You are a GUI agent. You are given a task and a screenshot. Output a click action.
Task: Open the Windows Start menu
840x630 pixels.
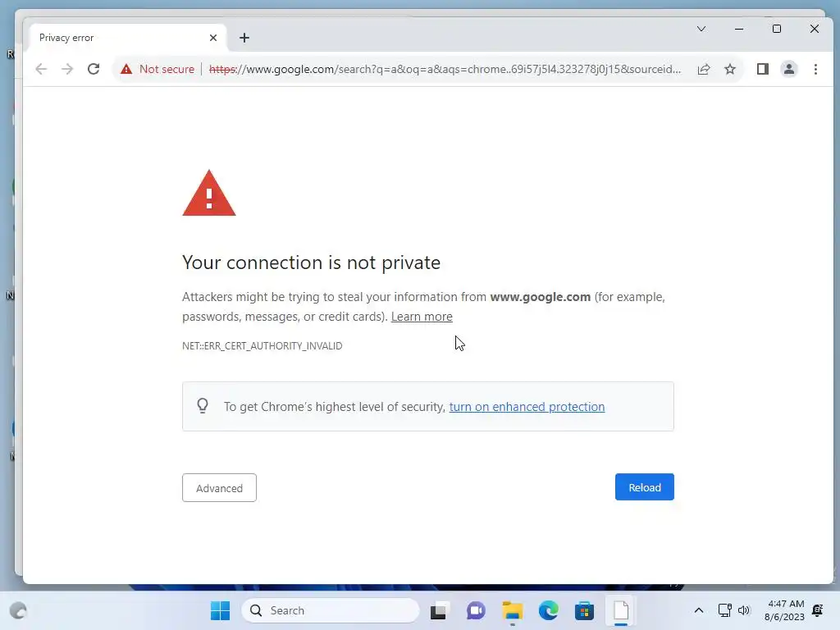(220, 610)
